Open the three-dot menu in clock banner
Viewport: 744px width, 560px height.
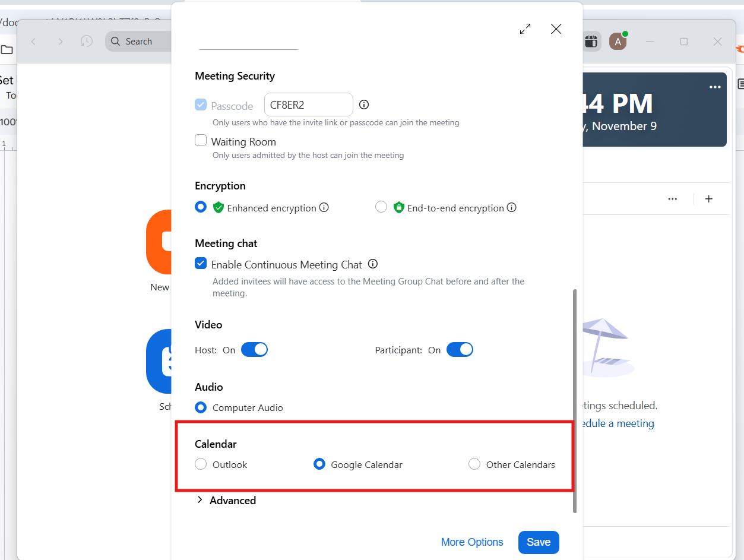[714, 87]
